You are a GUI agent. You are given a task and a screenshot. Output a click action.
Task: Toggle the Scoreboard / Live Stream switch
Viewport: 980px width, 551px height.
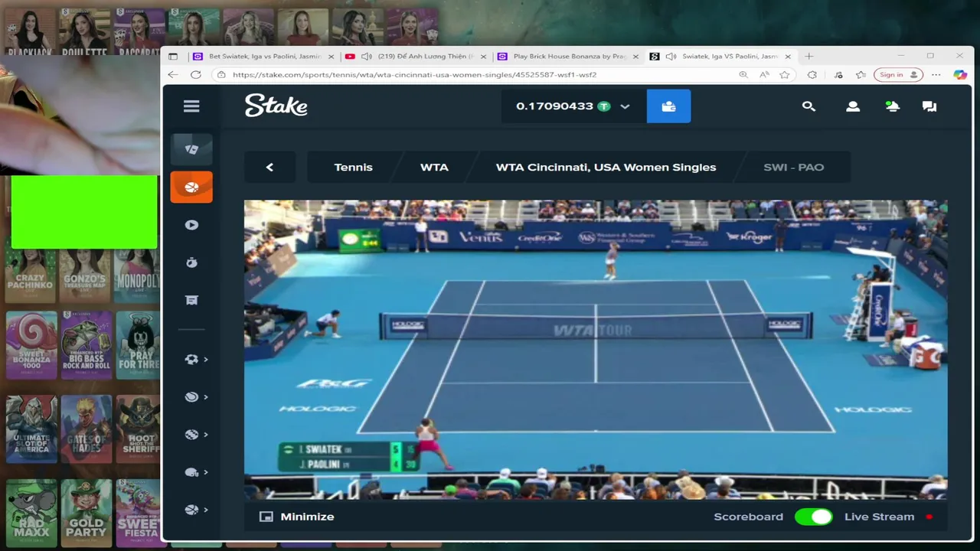pos(813,517)
